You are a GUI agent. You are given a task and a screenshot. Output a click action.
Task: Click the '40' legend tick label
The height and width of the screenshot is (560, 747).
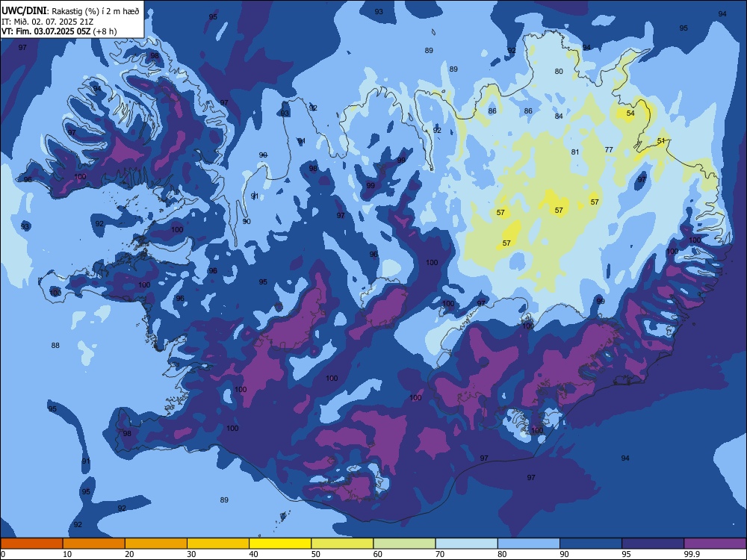click(253, 554)
